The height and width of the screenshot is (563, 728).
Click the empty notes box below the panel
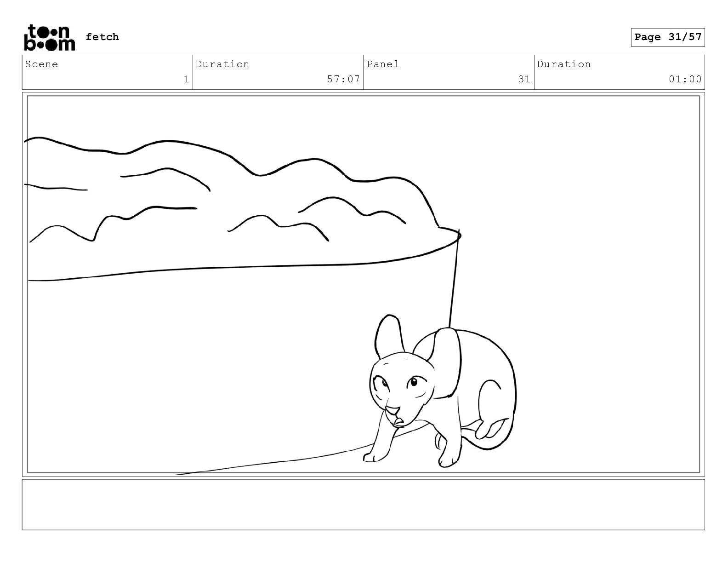(363, 505)
